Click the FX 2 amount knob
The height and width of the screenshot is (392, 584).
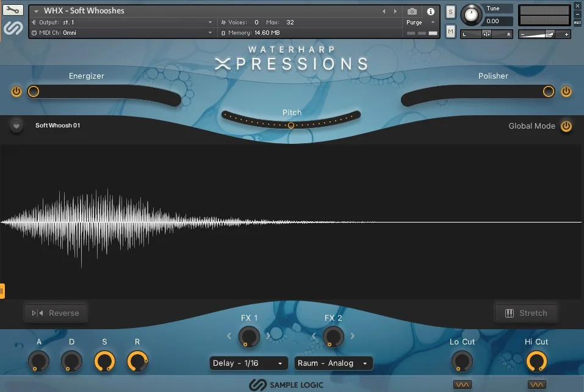[333, 337]
